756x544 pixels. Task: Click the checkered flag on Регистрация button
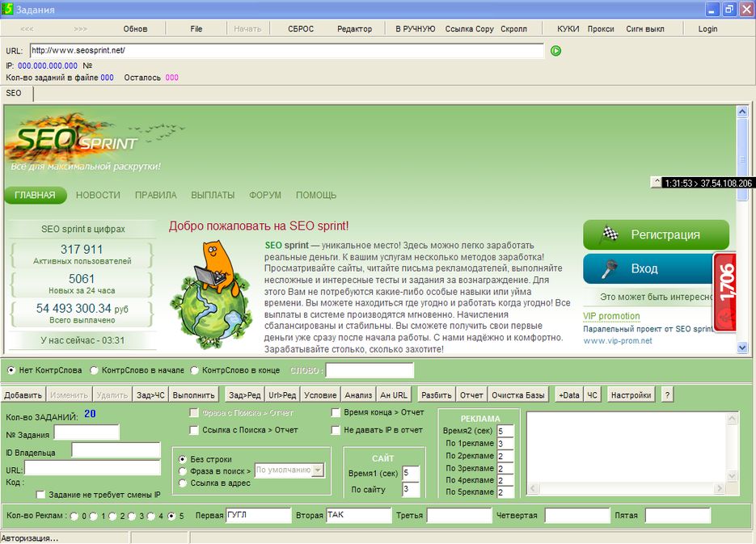tap(609, 235)
